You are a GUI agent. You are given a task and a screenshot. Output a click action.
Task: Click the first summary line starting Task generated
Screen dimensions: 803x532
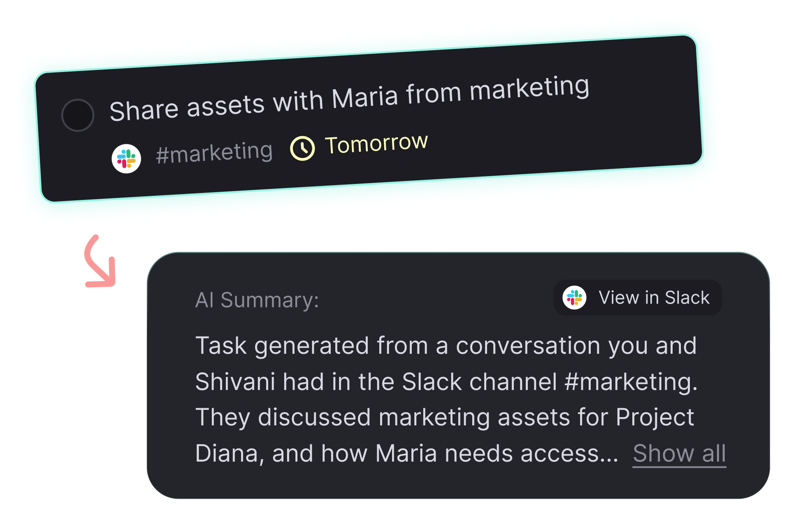tap(446, 346)
